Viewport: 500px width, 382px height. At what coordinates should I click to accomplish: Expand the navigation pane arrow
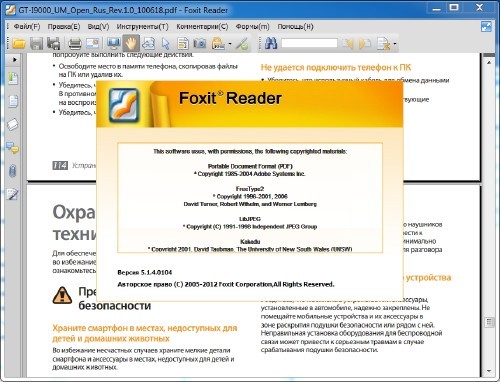15,60
